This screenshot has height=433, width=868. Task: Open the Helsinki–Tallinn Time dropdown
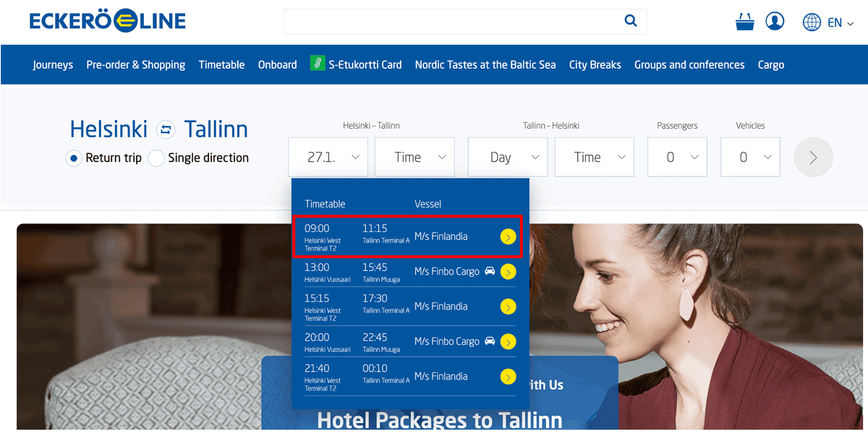(x=414, y=157)
